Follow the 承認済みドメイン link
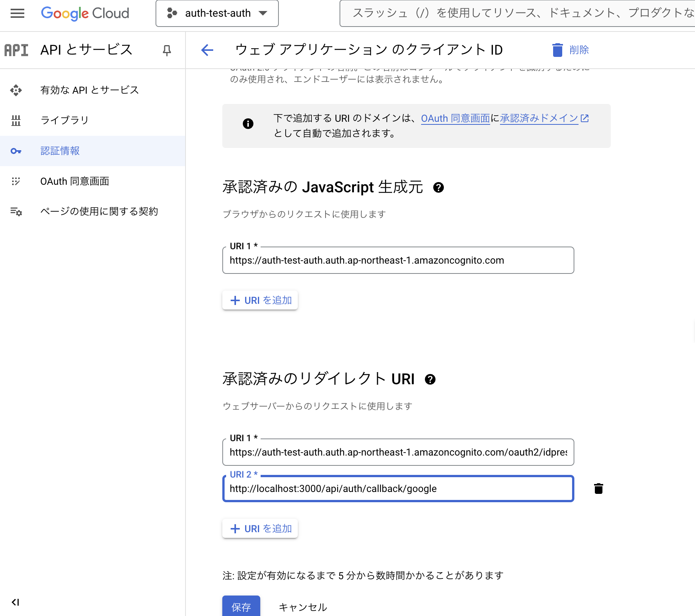 click(538, 118)
